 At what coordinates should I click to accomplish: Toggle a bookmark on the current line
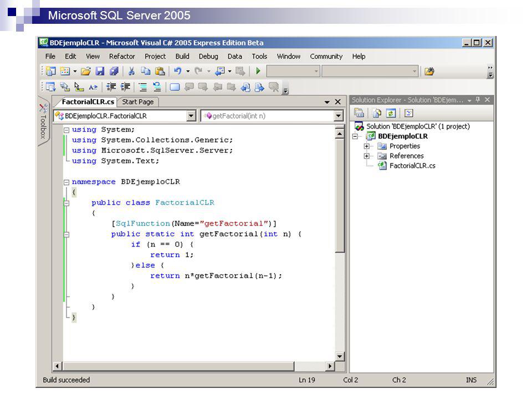[175, 87]
